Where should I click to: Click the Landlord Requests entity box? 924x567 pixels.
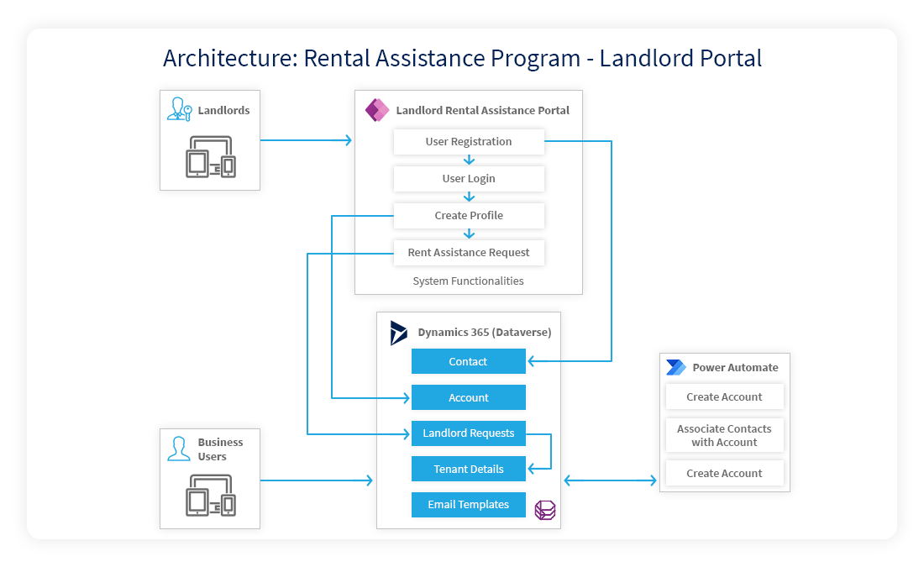[x=469, y=433]
